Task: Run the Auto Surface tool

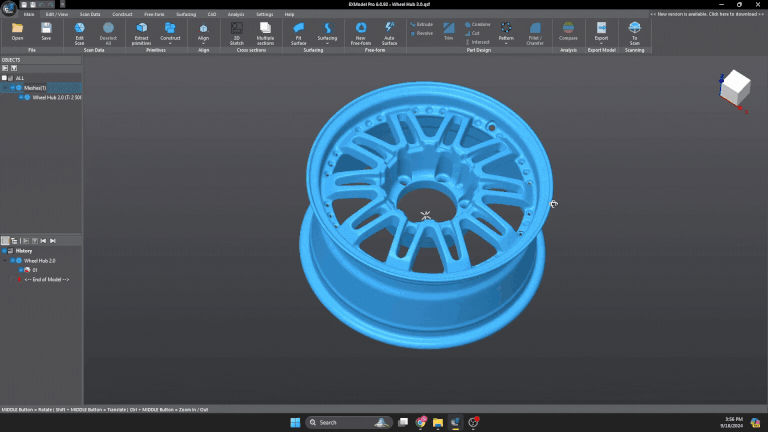Action: [389, 30]
